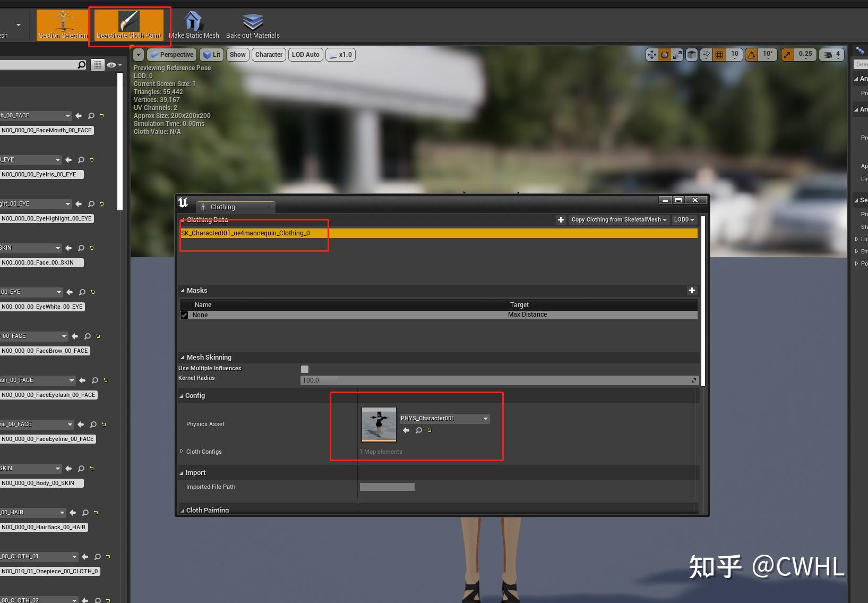Toggle the None mask checkbox under Masks

pos(184,315)
